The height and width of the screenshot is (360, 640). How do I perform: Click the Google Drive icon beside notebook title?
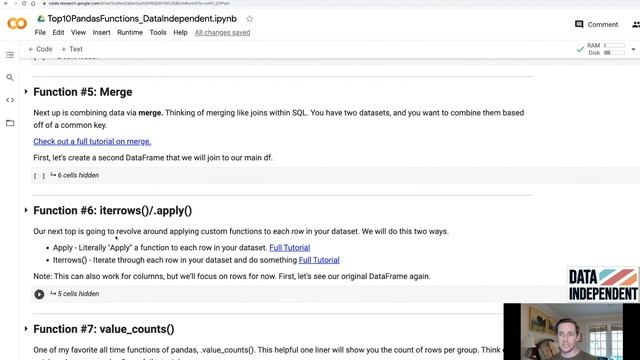pos(41,19)
